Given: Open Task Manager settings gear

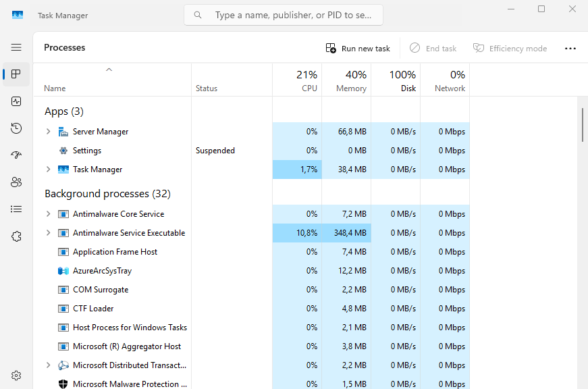Looking at the screenshot, I should pos(16,375).
